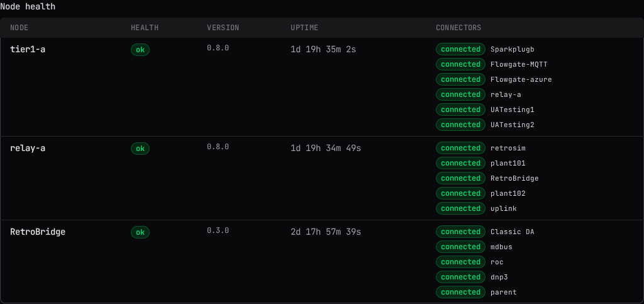Click the RetroBridge connector under relay-a
Screen dimensions: 644x304
[514, 178]
